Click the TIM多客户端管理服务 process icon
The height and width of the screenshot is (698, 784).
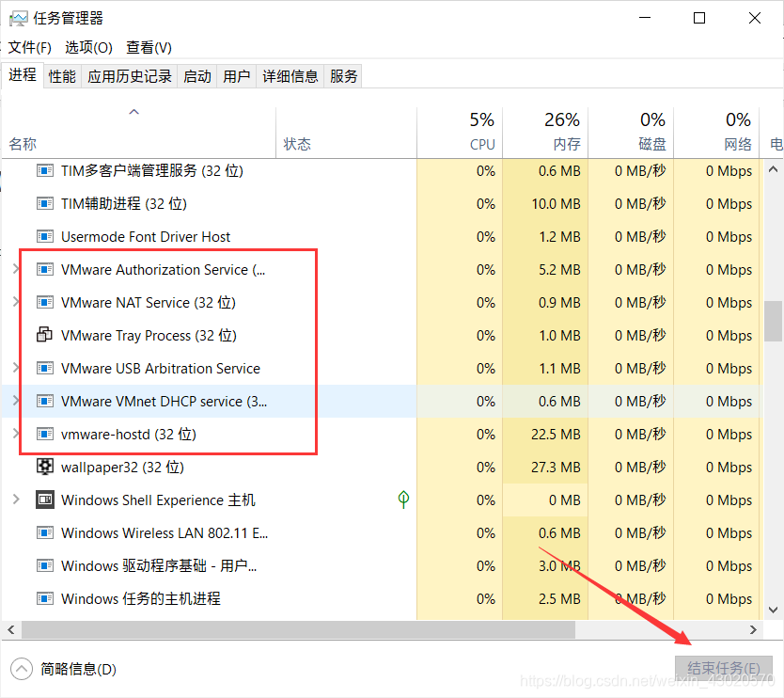(45, 171)
